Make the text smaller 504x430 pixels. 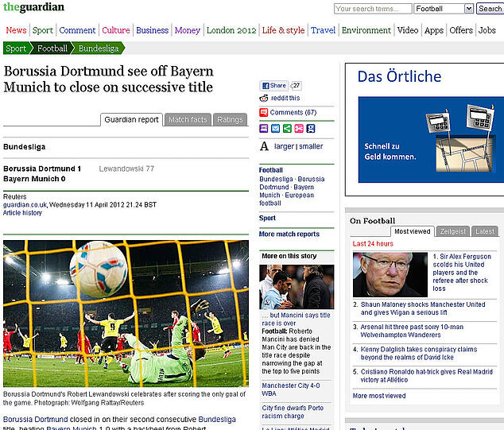[x=311, y=146]
